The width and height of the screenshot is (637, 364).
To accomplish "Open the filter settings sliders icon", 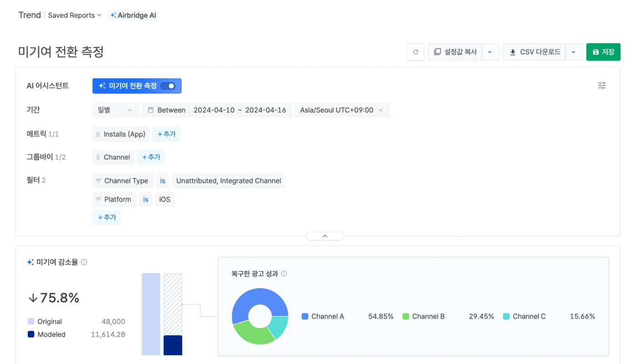I will click(602, 86).
